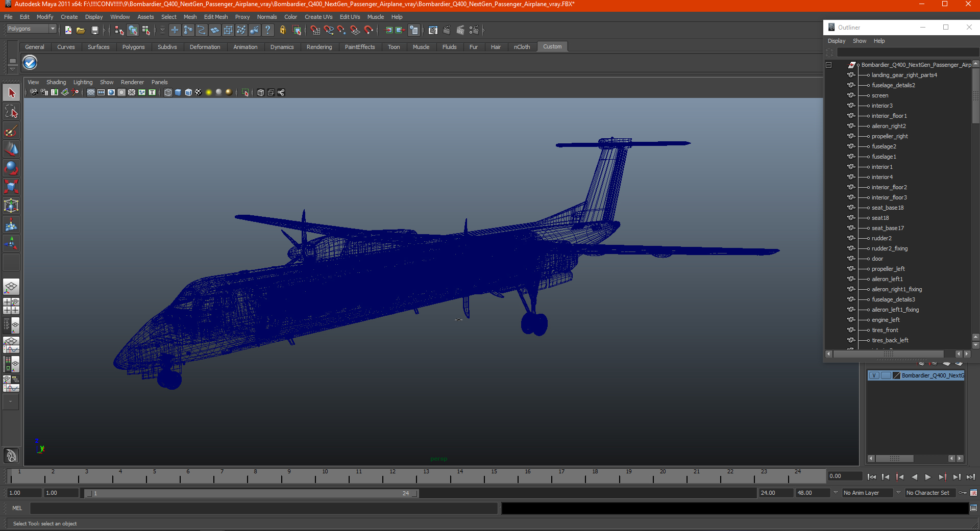Choose the Rotate tool sphere icon
This screenshot has height=531, width=980.
pyautogui.click(x=11, y=168)
